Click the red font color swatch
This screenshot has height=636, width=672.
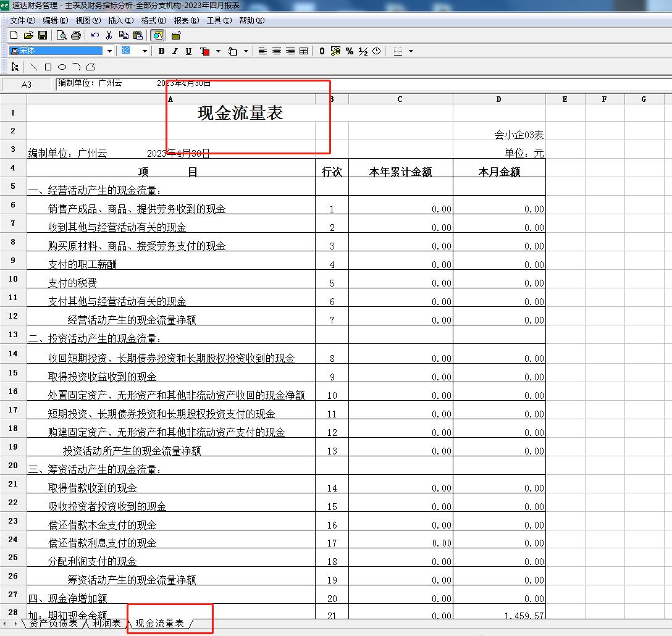pos(205,51)
